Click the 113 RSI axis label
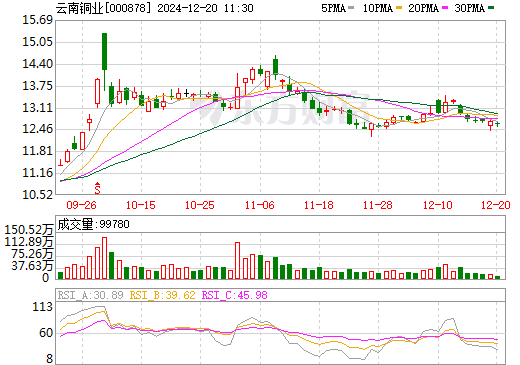520x365 pixels. click(x=43, y=307)
